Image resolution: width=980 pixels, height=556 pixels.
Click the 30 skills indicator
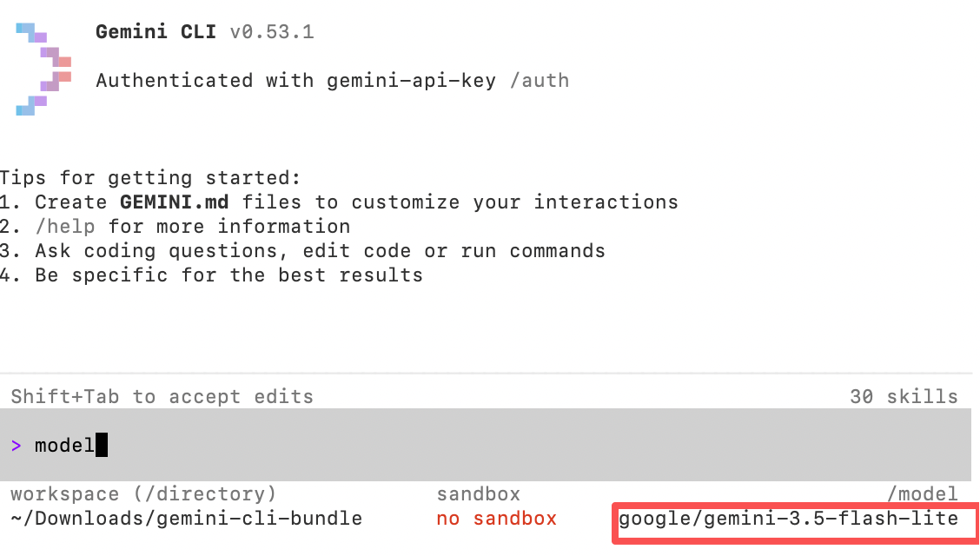pyautogui.click(x=904, y=397)
